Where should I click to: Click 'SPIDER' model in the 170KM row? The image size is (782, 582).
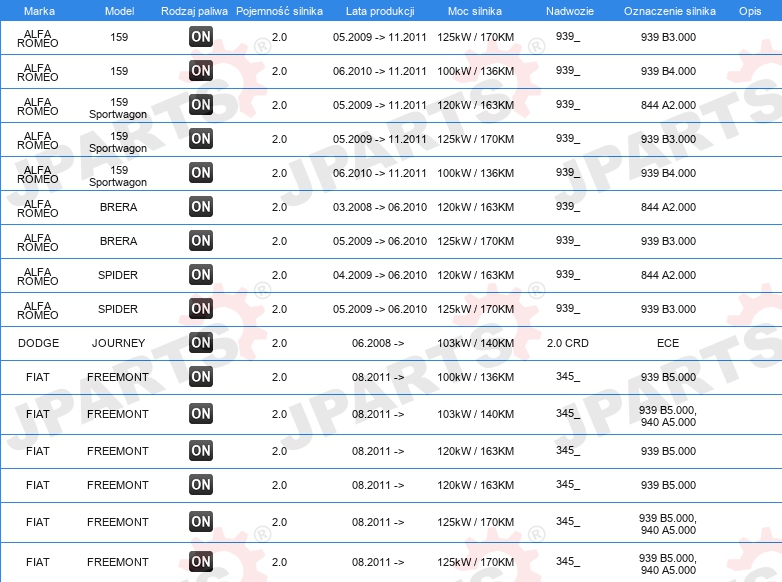pos(118,309)
